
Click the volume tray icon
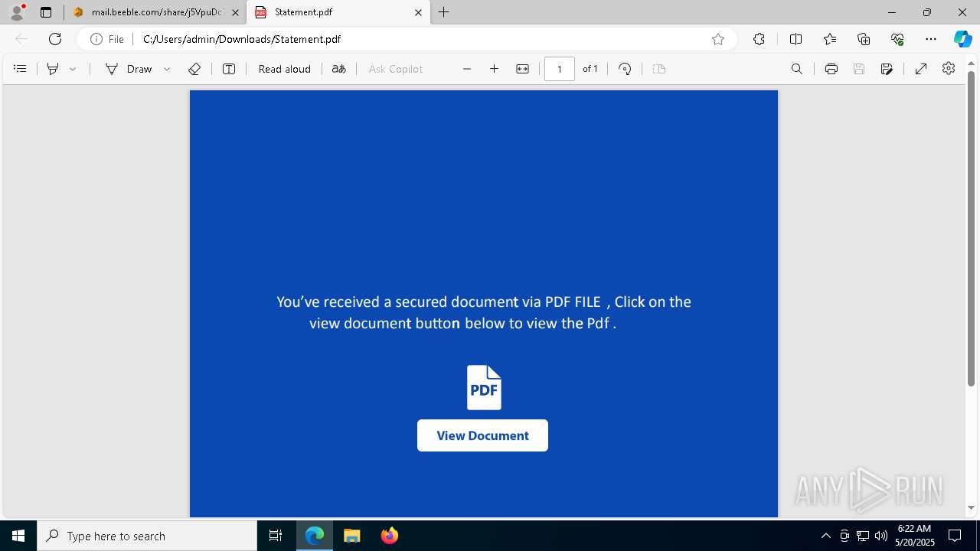click(880, 536)
